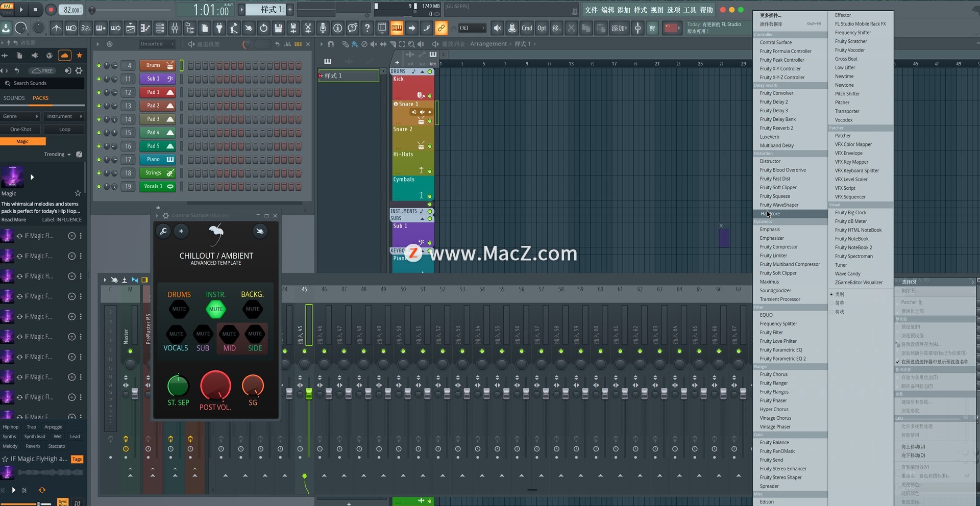Open the project info toolbar icon
Image resolution: width=980 pixels, height=506 pixels.
[x=337, y=28]
